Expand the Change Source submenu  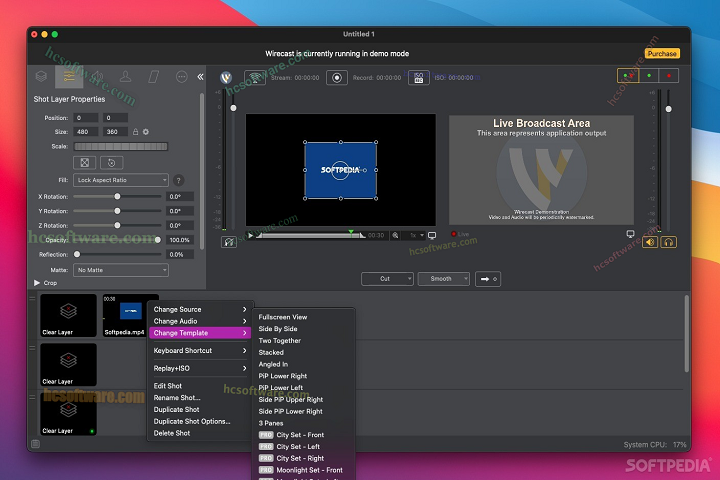(200, 309)
